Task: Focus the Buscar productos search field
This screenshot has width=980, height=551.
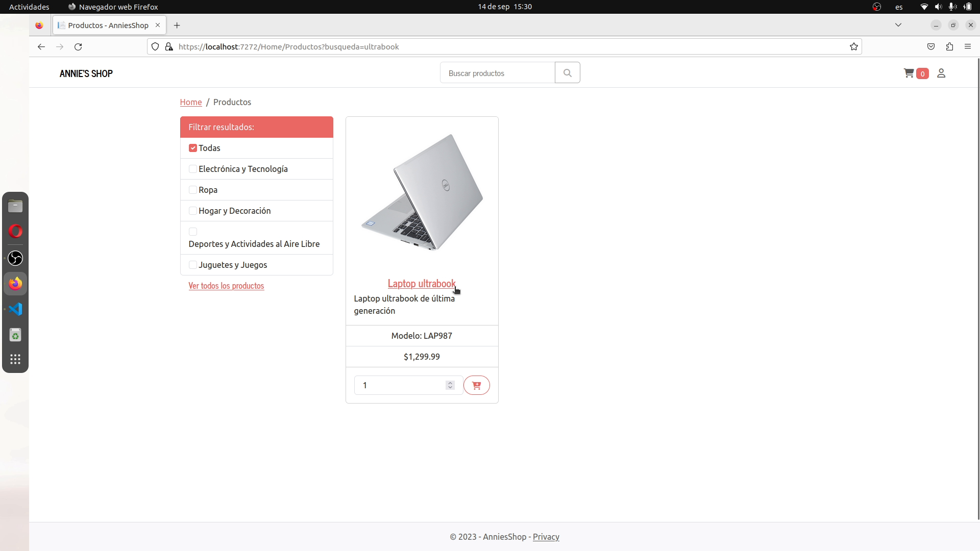Action: pyautogui.click(x=498, y=73)
